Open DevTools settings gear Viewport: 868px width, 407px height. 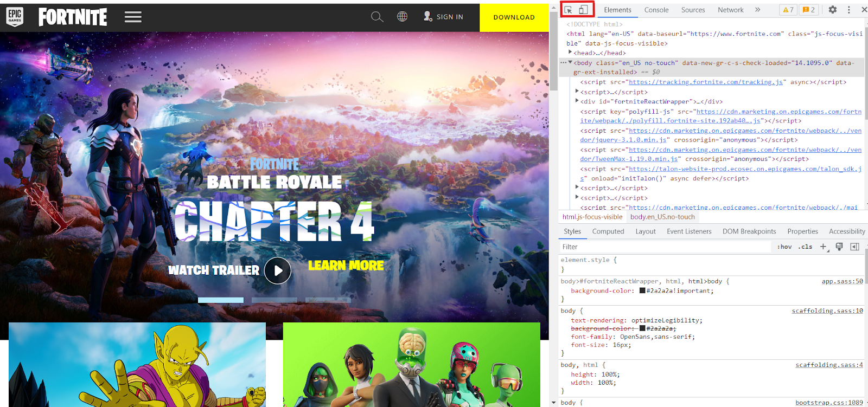[x=833, y=10]
